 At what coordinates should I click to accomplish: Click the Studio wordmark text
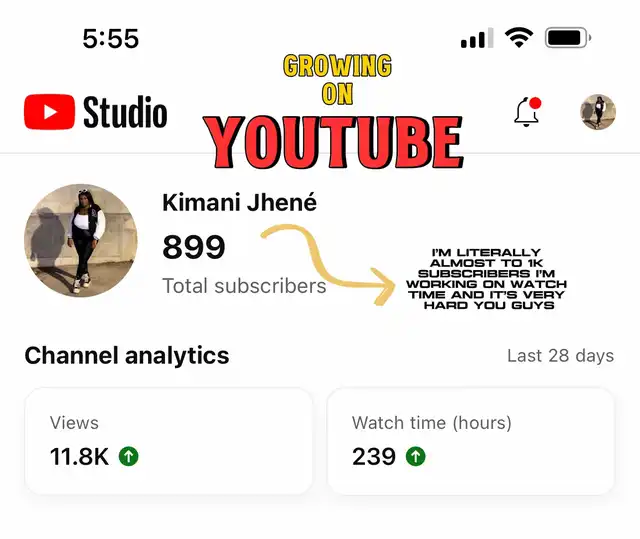(x=125, y=112)
